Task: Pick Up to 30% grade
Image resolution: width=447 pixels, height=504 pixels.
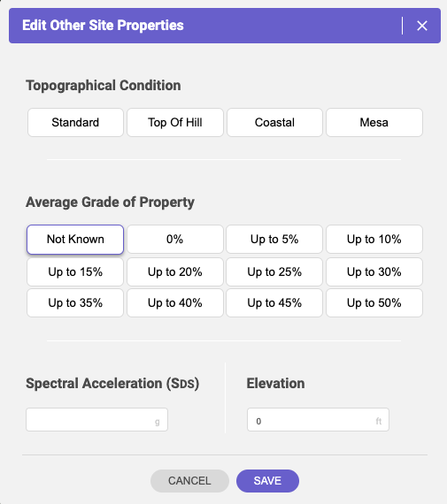Action: click(374, 272)
